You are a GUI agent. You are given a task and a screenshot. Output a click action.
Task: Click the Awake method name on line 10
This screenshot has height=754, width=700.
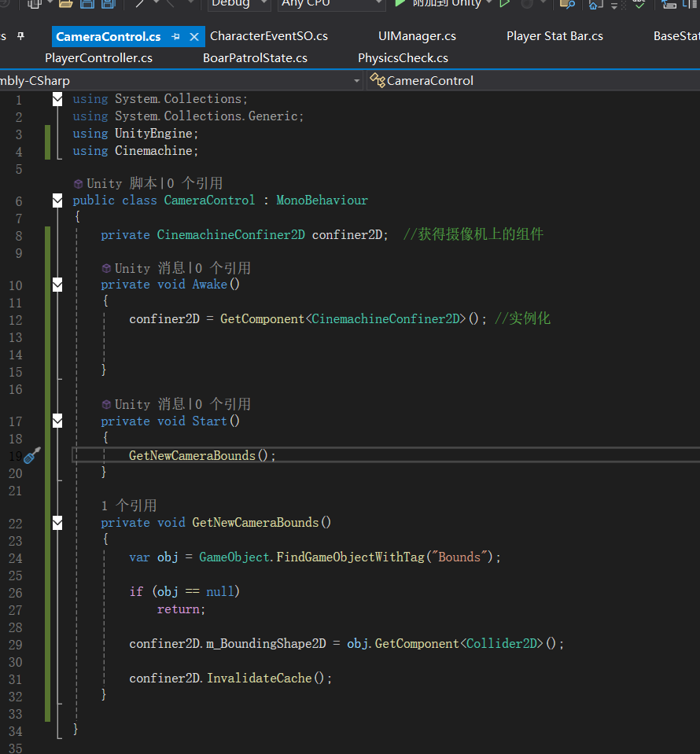(210, 285)
